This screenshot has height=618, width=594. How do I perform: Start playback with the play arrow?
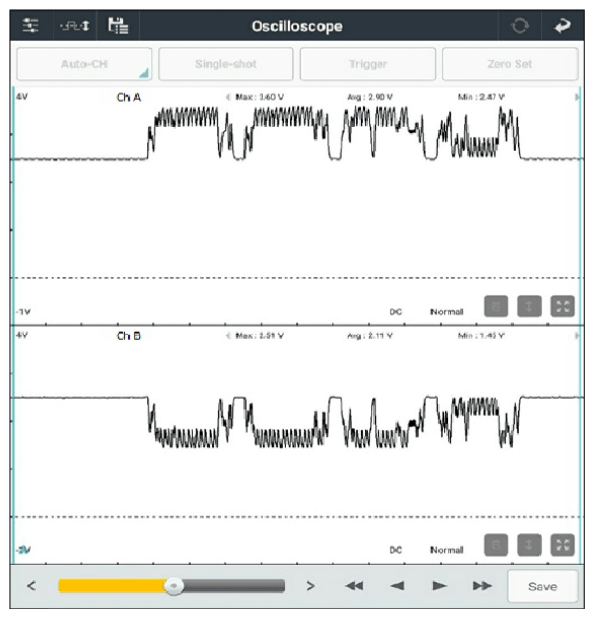(x=439, y=586)
